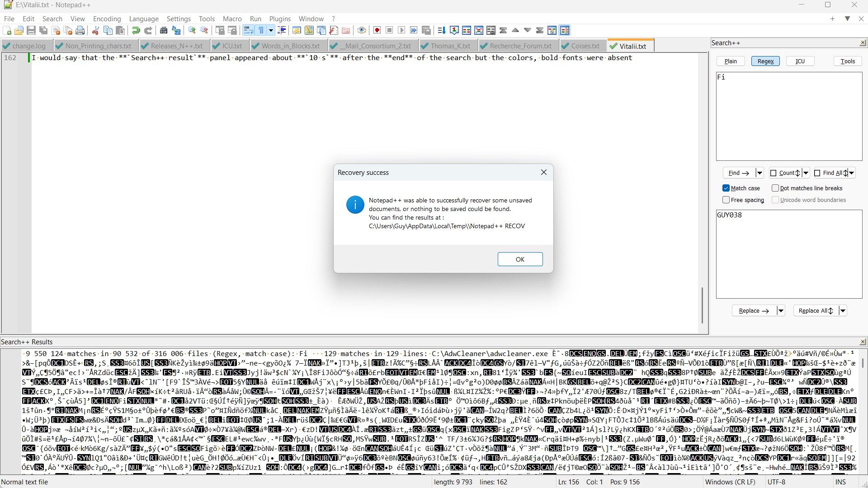Click the Copy toolbar icon
The image size is (868, 488).
108,30
